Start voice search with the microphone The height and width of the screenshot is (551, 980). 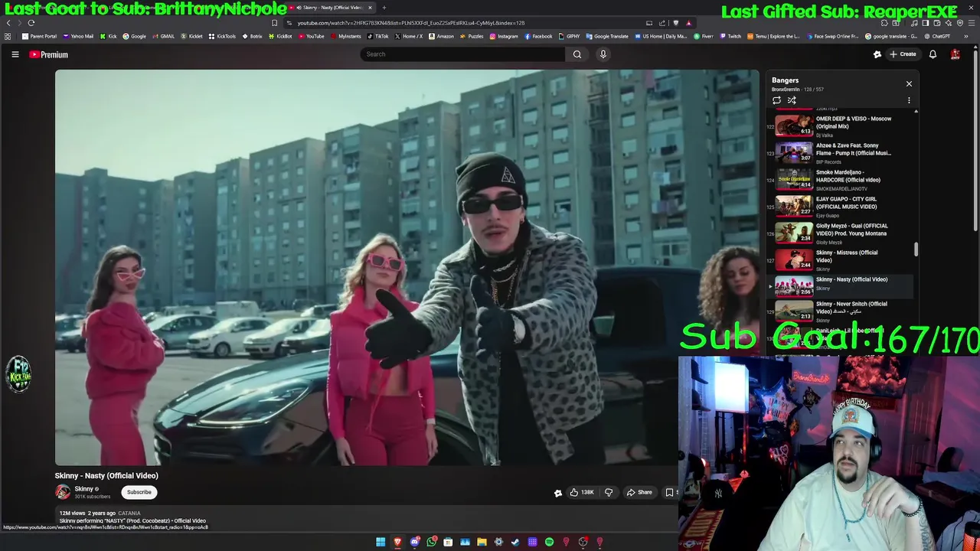603,54
